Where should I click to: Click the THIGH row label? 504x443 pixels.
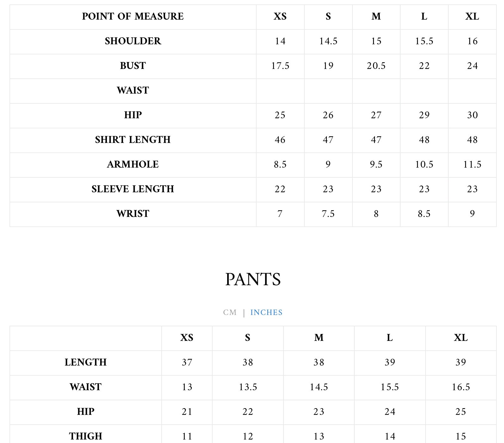(x=85, y=436)
